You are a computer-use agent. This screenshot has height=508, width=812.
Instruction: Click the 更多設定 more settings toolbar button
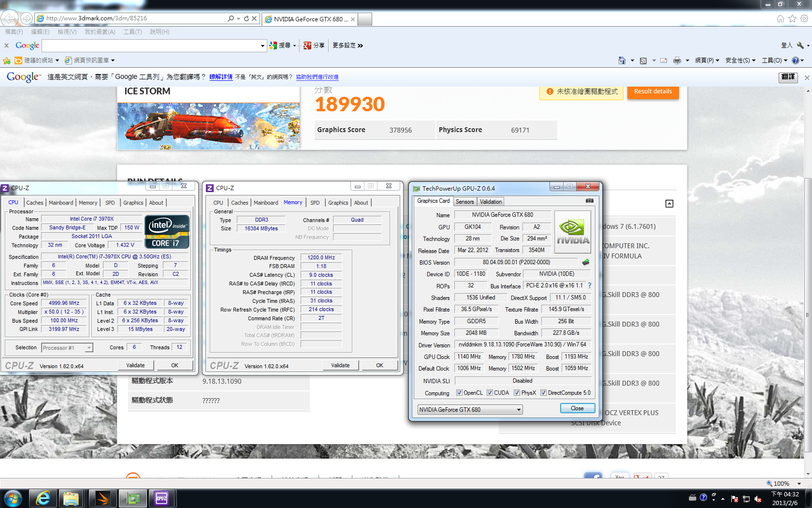pos(348,45)
